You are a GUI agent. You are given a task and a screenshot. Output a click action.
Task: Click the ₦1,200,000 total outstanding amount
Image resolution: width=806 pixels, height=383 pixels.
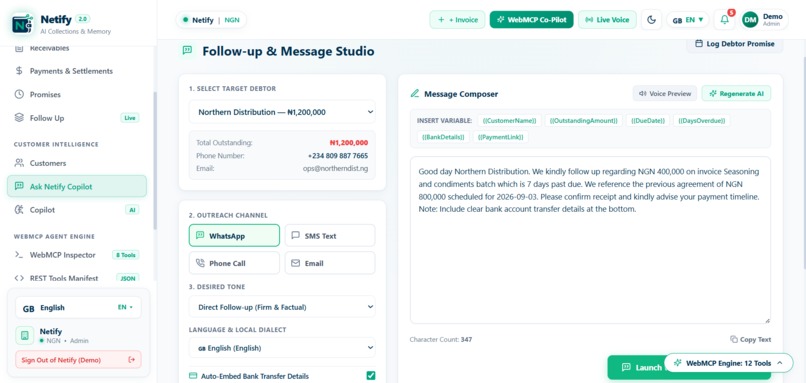pos(349,142)
